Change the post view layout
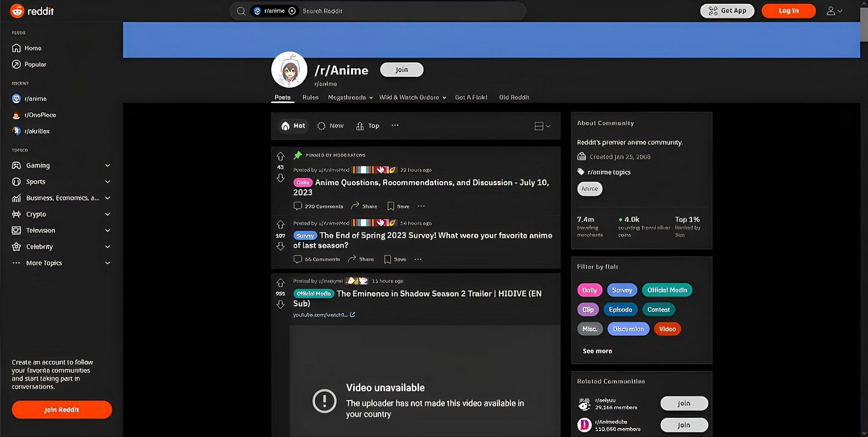Viewport: 868px width, 437px height. pyautogui.click(x=542, y=126)
